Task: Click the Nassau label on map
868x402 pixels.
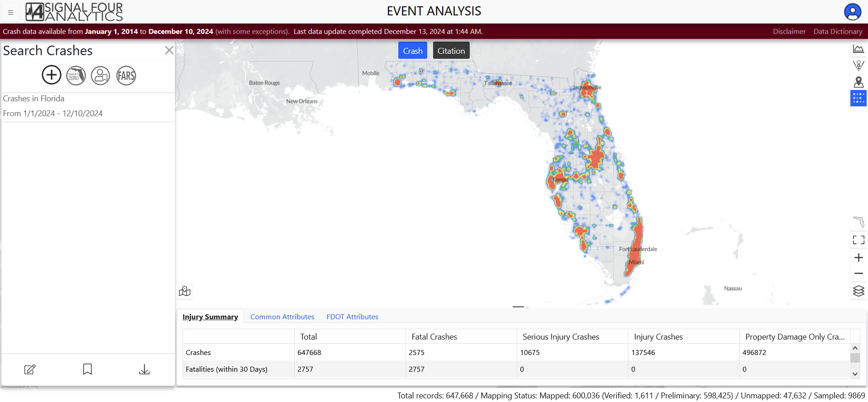Action: coord(733,288)
